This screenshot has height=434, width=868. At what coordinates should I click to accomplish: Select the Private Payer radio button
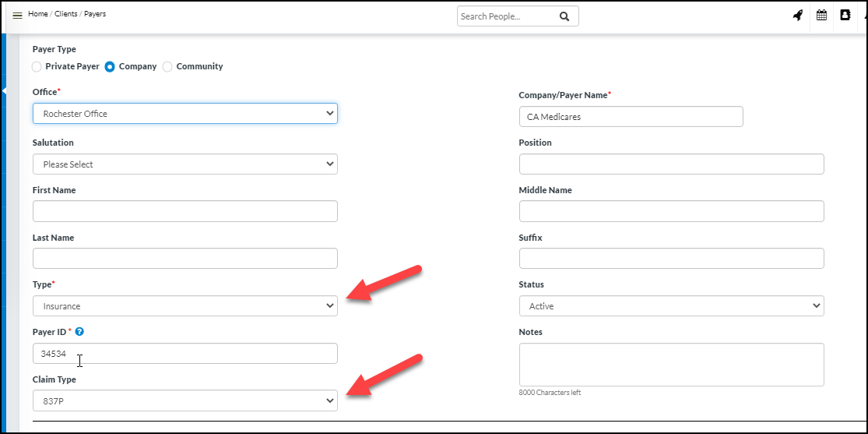pos(37,67)
